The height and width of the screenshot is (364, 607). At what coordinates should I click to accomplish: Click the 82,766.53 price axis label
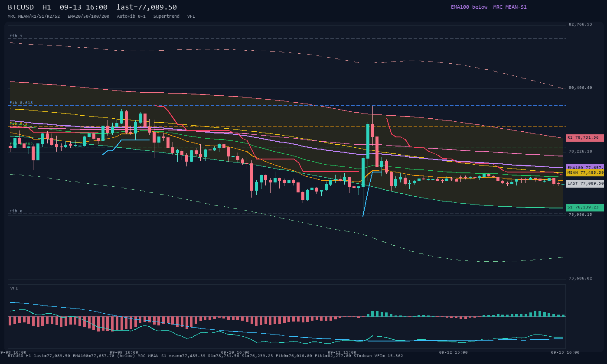(580, 24)
